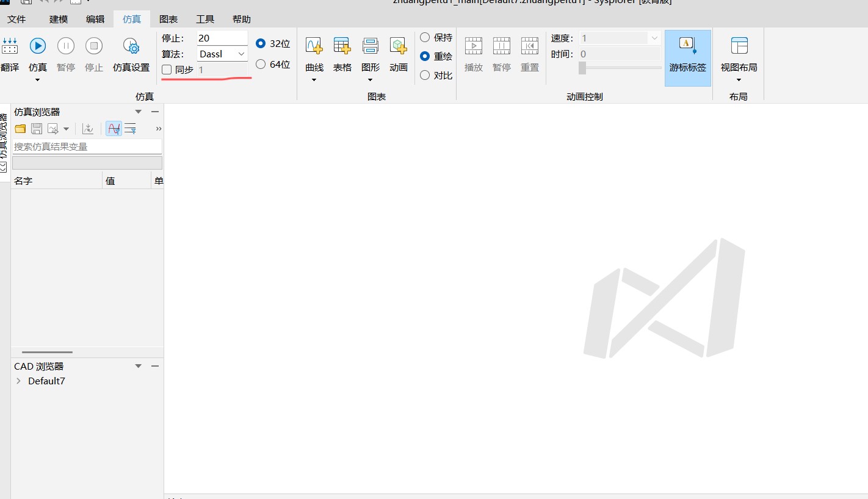Click the 时间 (Time) value field

click(620, 54)
